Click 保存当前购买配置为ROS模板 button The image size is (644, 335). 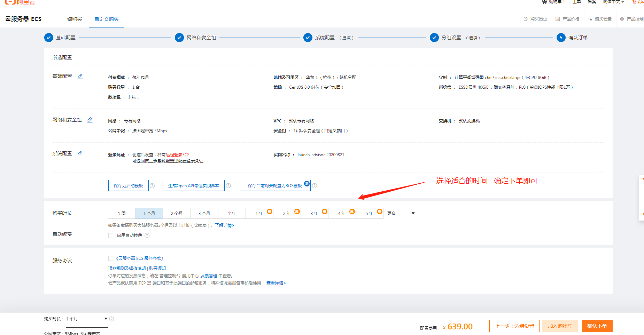(275, 185)
